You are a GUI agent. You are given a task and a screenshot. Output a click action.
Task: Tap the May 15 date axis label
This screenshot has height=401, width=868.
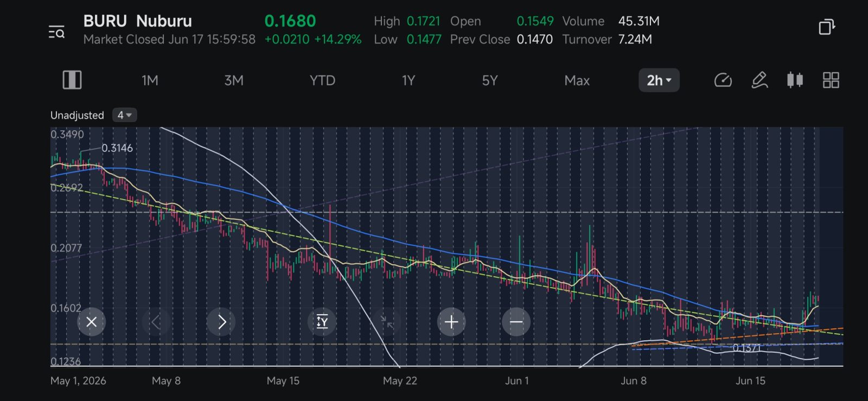(x=283, y=380)
